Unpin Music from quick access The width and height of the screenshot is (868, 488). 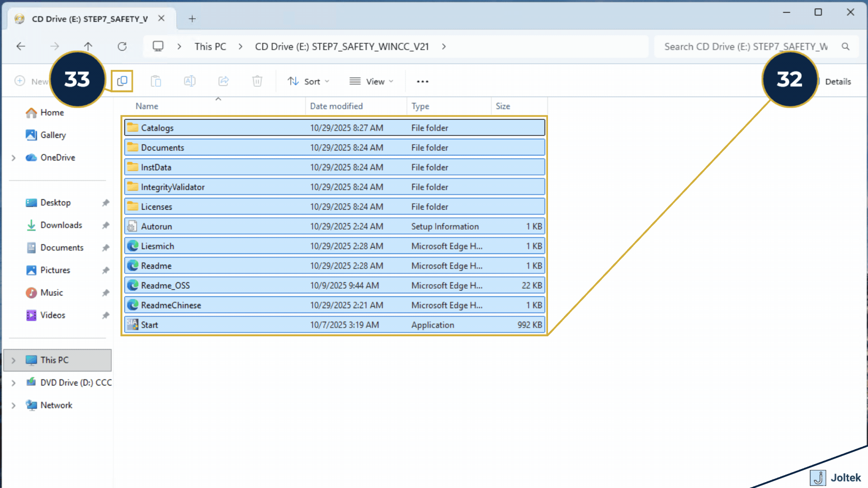(105, 292)
